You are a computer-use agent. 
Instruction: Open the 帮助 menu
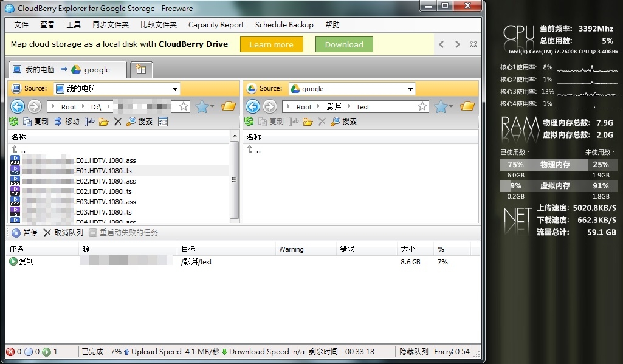332,25
